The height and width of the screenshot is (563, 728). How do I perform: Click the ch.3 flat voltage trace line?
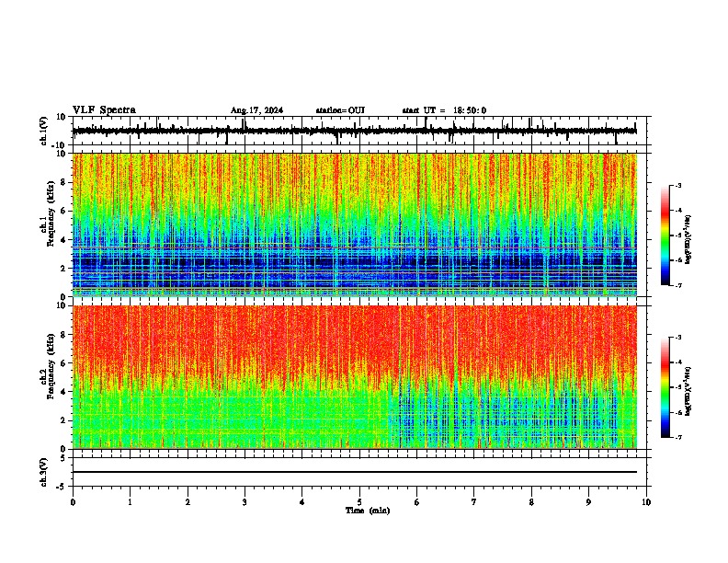(355, 472)
